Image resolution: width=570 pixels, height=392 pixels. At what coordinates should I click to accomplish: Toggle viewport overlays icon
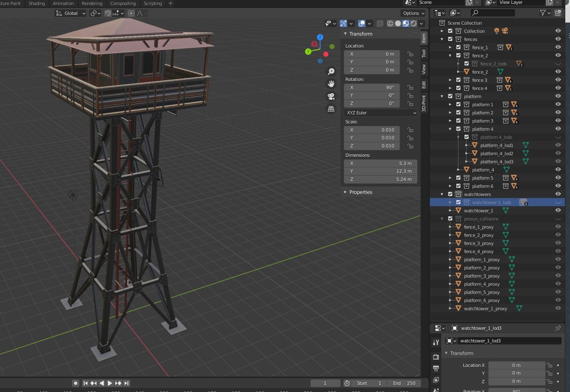[x=362, y=23]
